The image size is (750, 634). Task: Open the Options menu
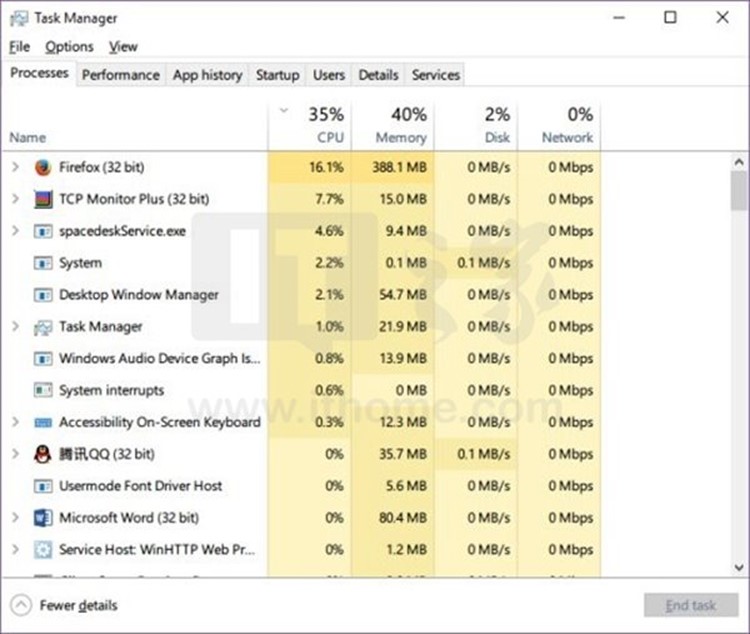click(69, 47)
